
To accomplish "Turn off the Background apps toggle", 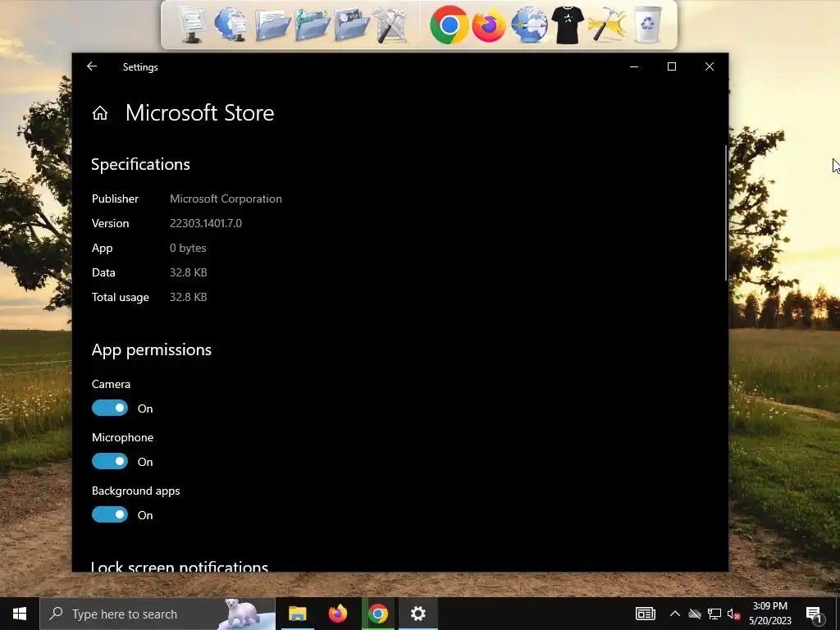I will [x=110, y=515].
